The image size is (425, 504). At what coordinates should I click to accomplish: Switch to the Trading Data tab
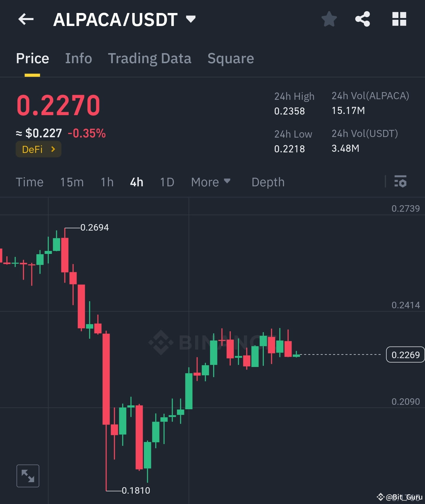coord(150,58)
